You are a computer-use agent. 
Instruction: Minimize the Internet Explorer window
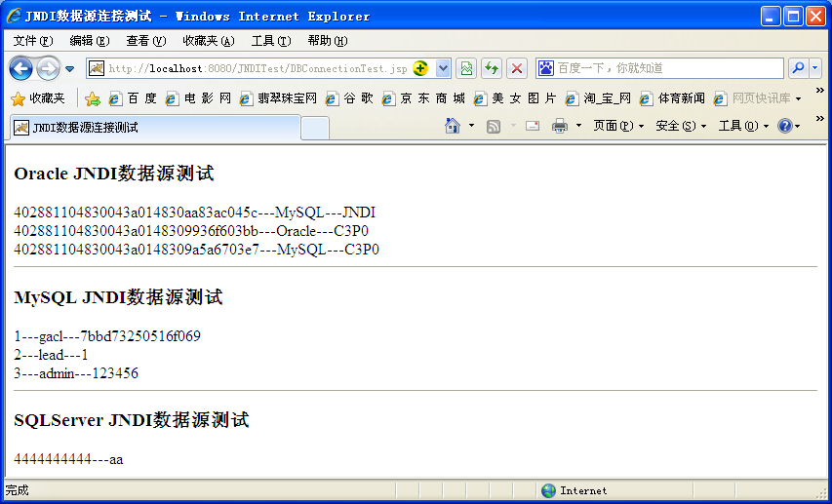coord(771,17)
